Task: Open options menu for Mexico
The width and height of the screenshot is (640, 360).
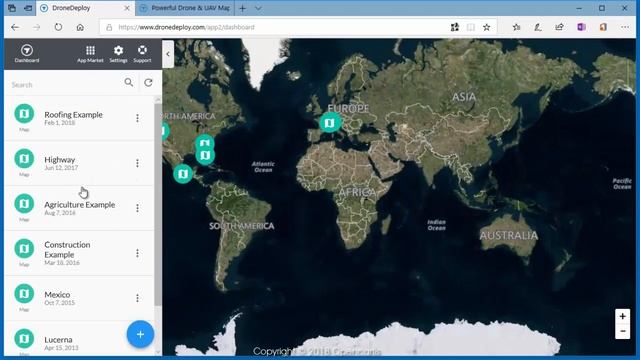Action: [138, 298]
